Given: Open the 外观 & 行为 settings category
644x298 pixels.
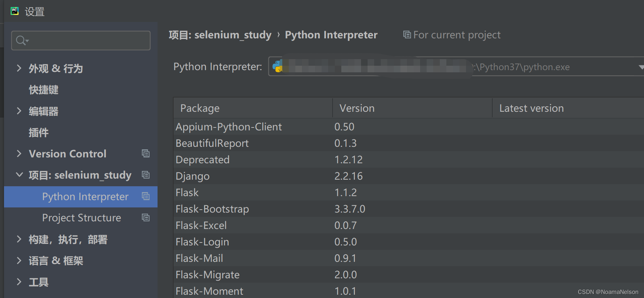Looking at the screenshot, I should (56, 68).
